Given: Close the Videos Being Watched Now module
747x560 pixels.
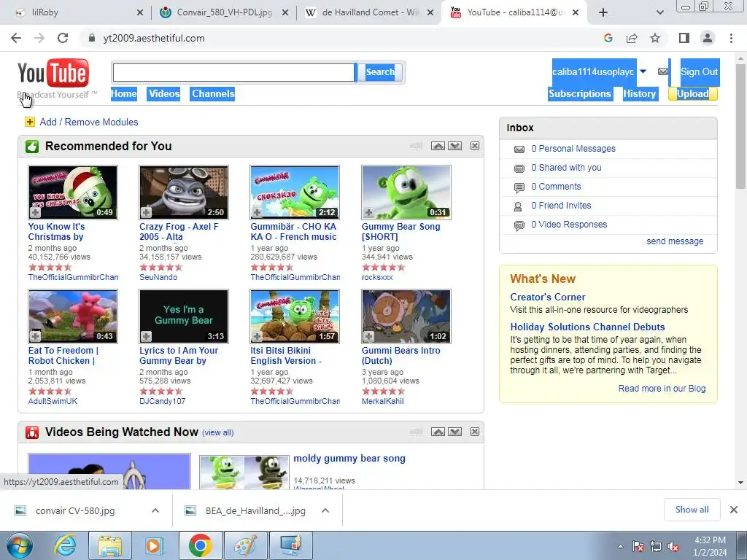Looking at the screenshot, I should coord(475,432).
